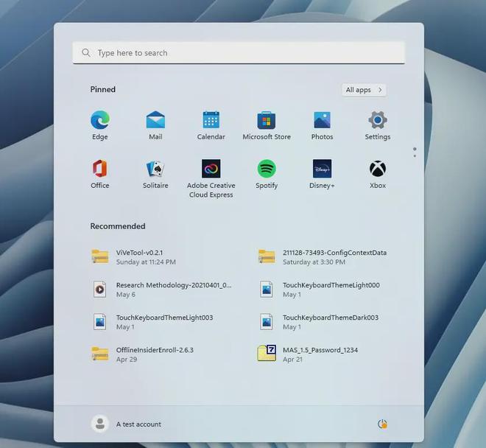
Task: Launch the Office app
Action: click(100, 169)
